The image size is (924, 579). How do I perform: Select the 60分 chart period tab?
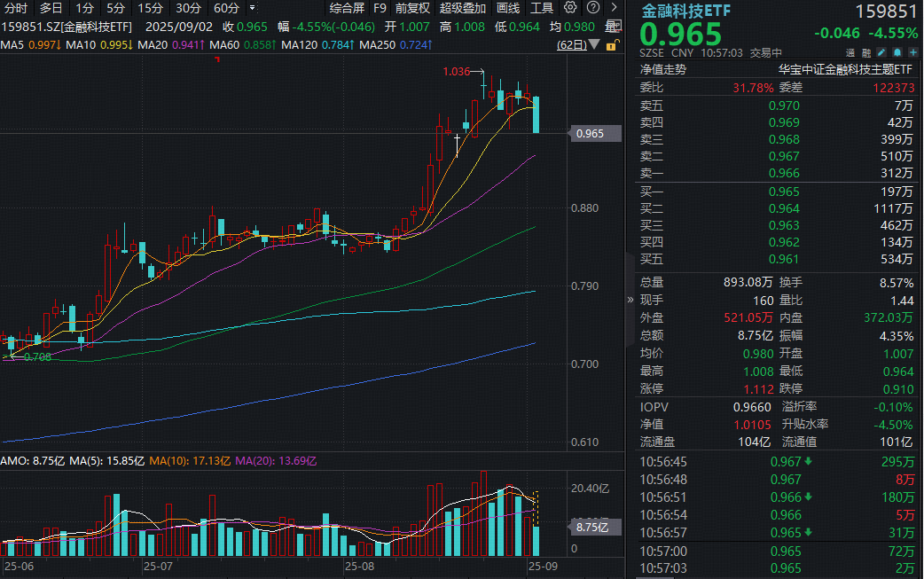(226, 8)
